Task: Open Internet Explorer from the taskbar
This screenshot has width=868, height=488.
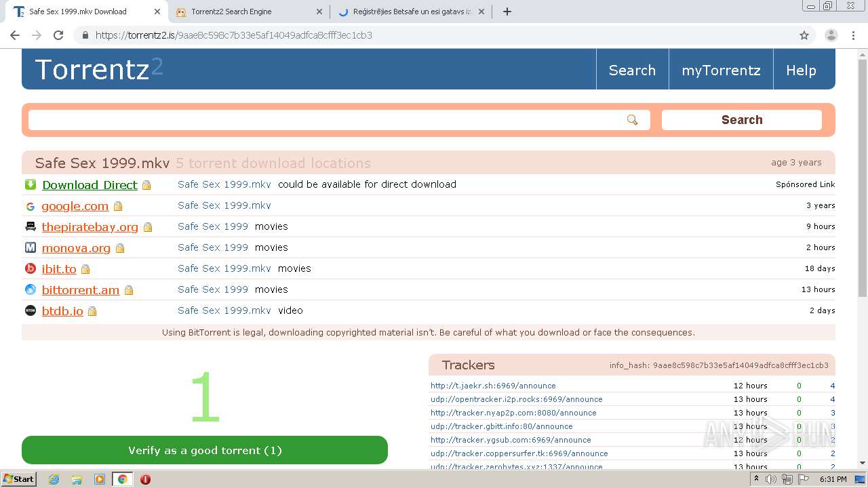Action: click(x=54, y=479)
